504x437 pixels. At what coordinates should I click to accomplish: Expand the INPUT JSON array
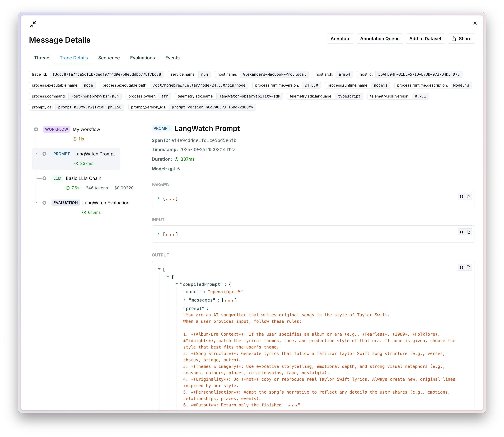[159, 234]
